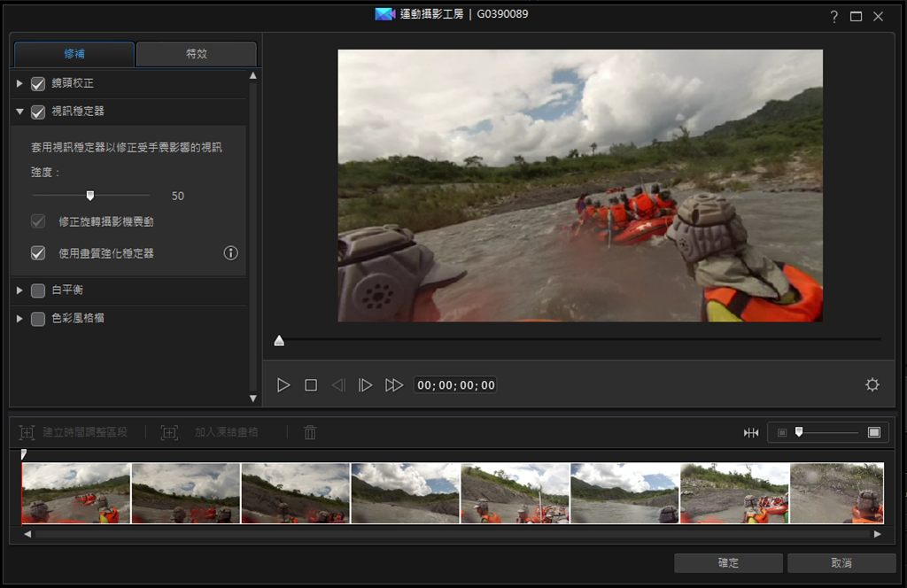This screenshot has height=588, width=907.
Task: Expand the 鏡頭校正 section arrow
Action: pyautogui.click(x=19, y=83)
